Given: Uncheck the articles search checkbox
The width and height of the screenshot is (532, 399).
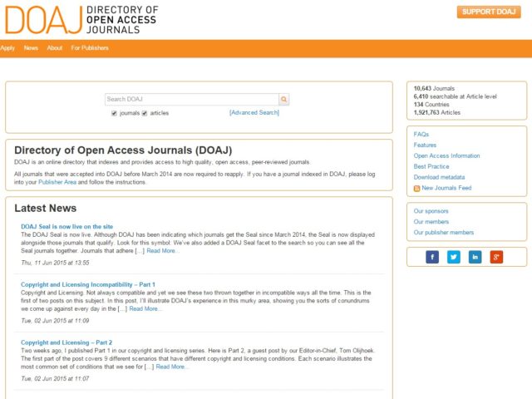Looking at the screenshot, I should pos(145,113).
